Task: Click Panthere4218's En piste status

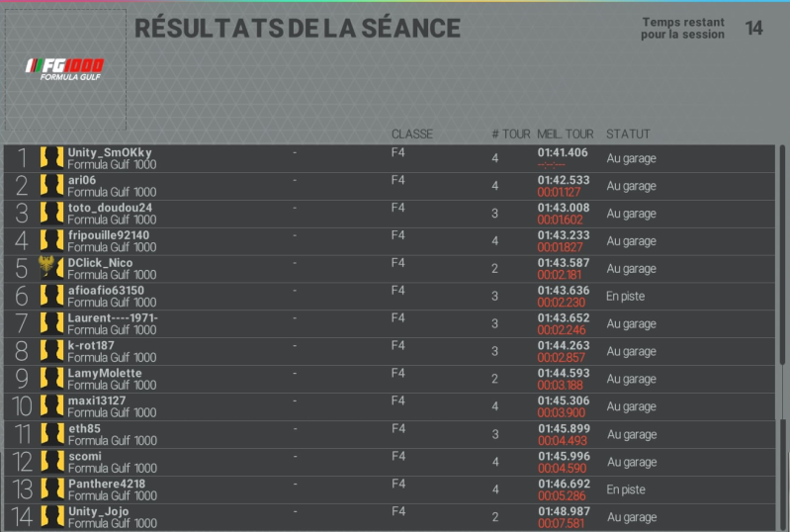Action: (x=626, y=489)
